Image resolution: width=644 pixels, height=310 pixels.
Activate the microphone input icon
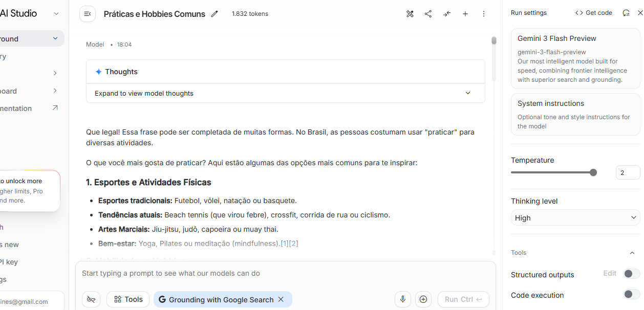pos(403,299)
